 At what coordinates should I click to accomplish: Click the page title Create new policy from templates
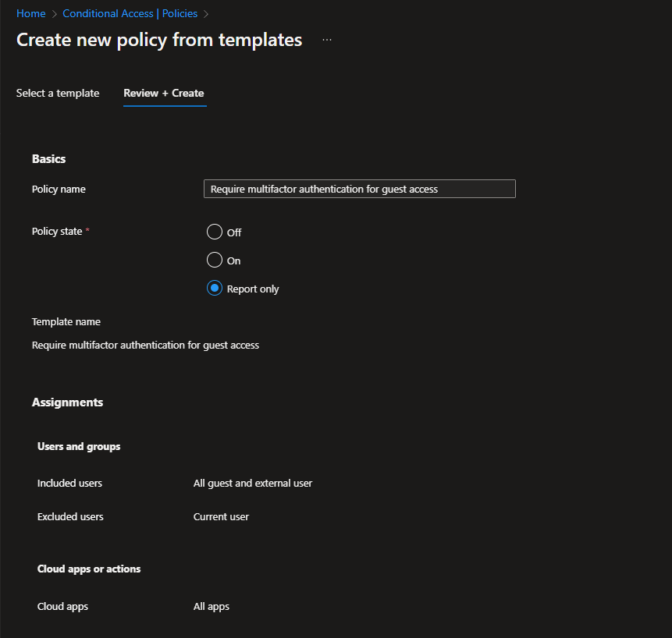point(159,40)
